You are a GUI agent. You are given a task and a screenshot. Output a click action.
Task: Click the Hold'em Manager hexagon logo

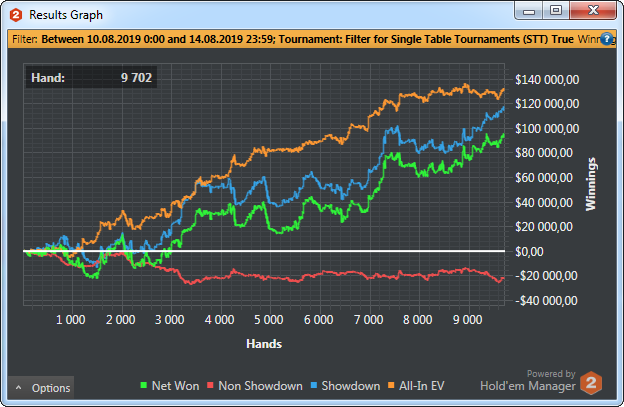591,383
